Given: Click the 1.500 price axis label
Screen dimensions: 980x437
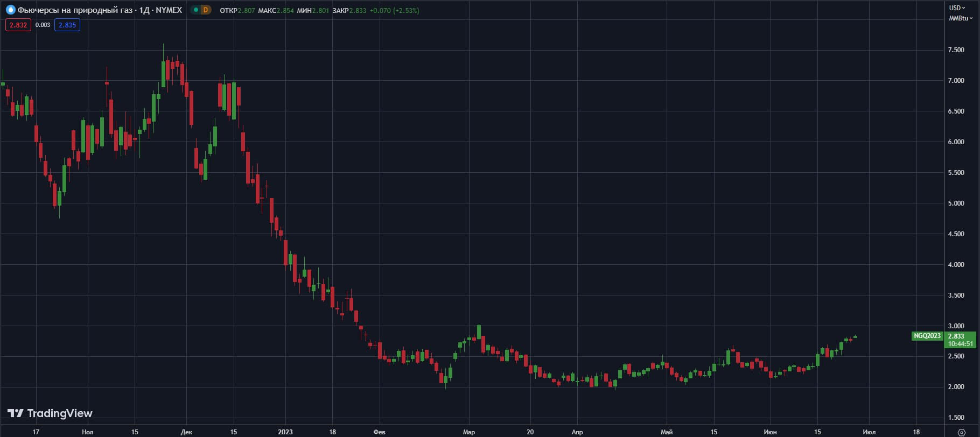Looking at the screenshot, I should click(x=956, y=418).
